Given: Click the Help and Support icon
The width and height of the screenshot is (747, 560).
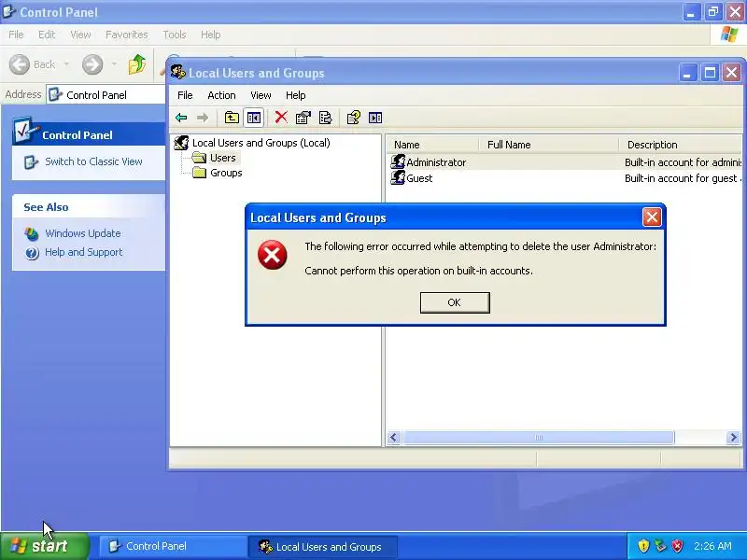Looking at the screenshot, I should [x=32, y=253].
